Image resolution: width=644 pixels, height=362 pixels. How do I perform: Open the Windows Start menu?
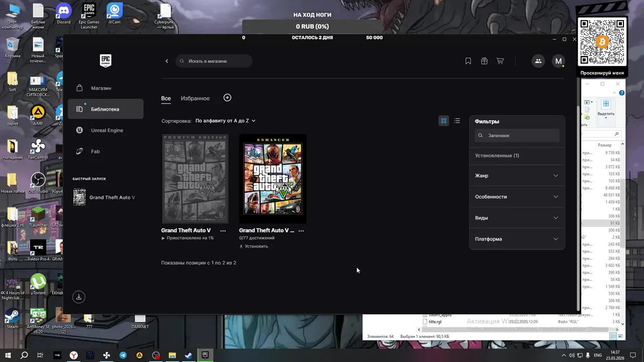click(8, 355)
